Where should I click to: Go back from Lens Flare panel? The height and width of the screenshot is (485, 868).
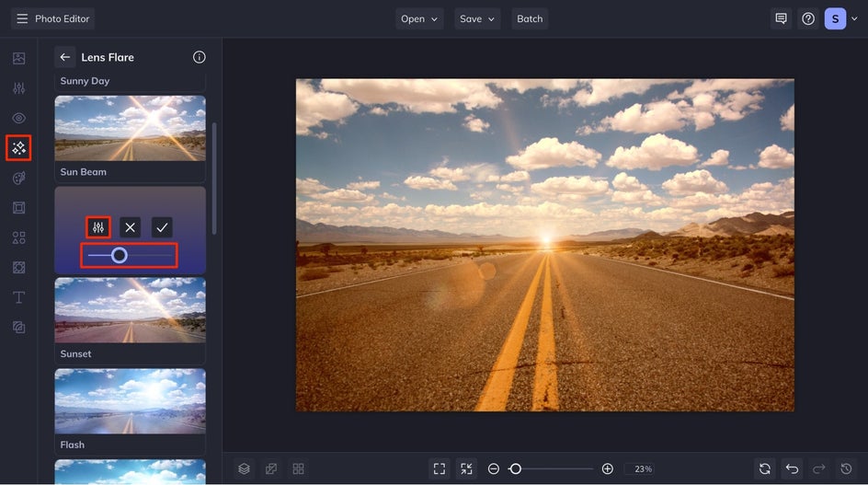tap(64, 57)
